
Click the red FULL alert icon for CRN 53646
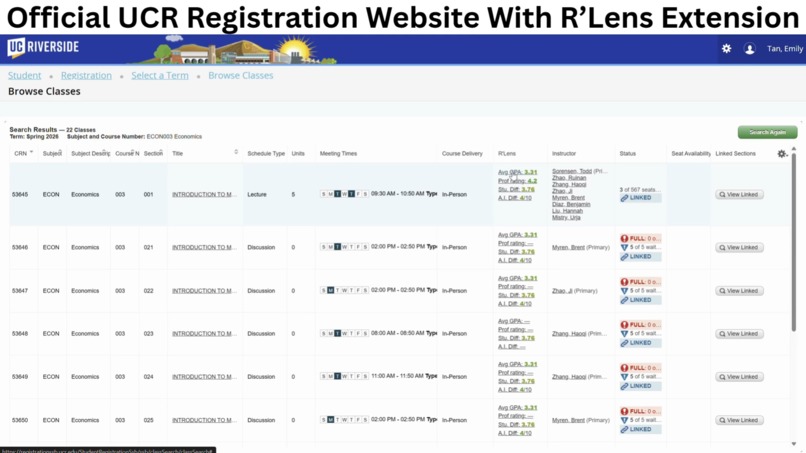pyautogui.click(x=625, y=239)
